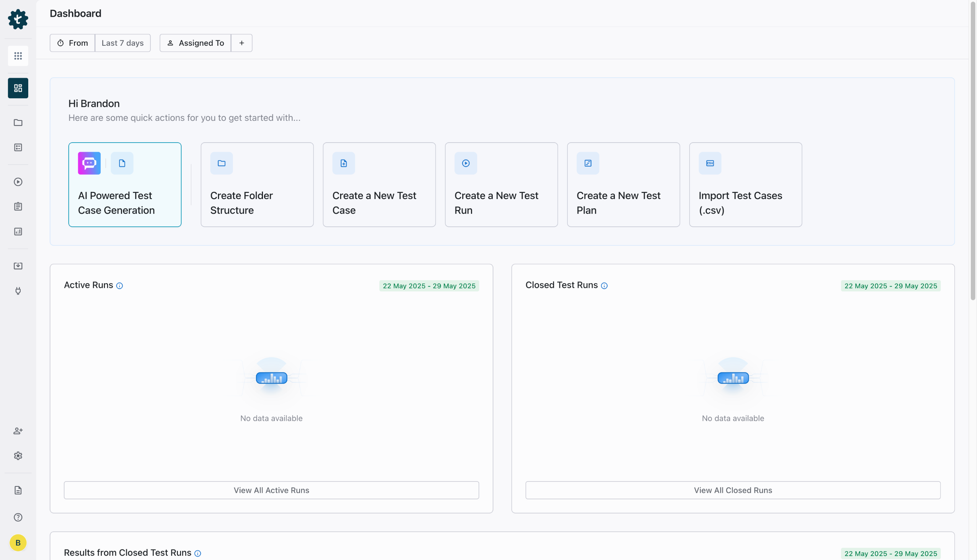Open the Assigned To filter dropdown
The image size is (977, 560).
coord(195,43)
